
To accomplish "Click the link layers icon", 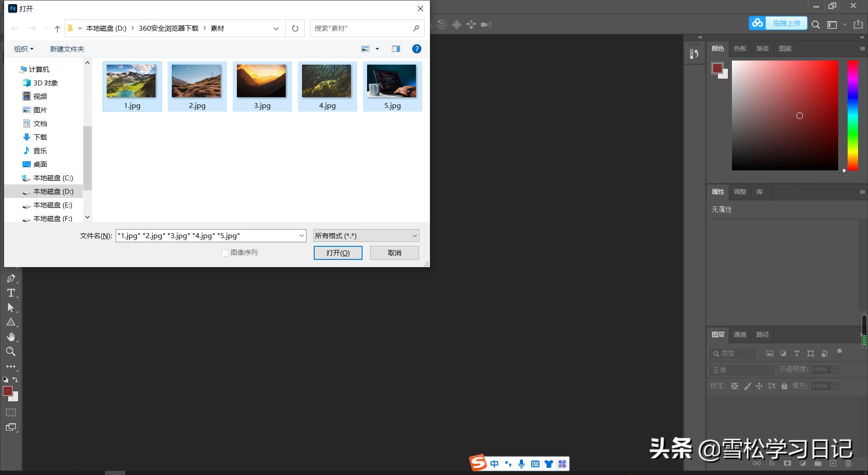I will point(757,463).
